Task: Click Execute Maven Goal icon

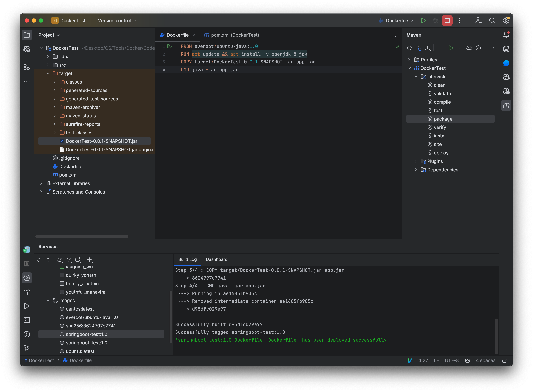Action: [460, 48]
